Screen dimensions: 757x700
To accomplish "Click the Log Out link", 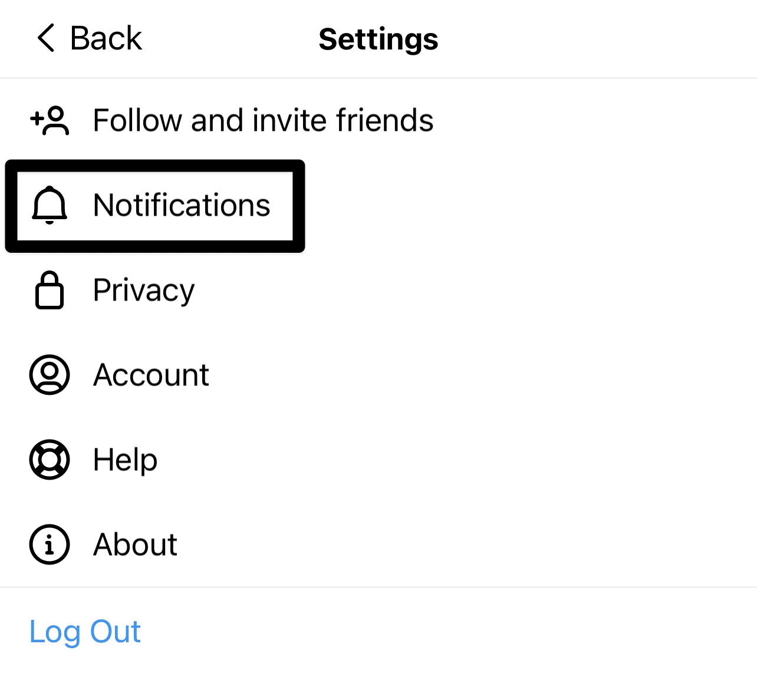I will tap(85, 632).
